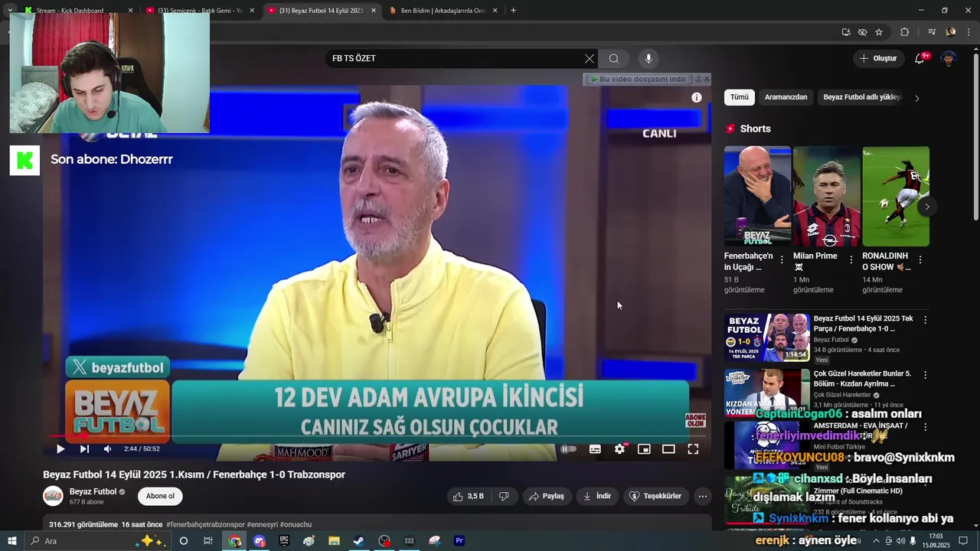Skip to next video in player
The width and height of the screenshot is (980, 551).
pyautogui.click(x=84, y=449)
